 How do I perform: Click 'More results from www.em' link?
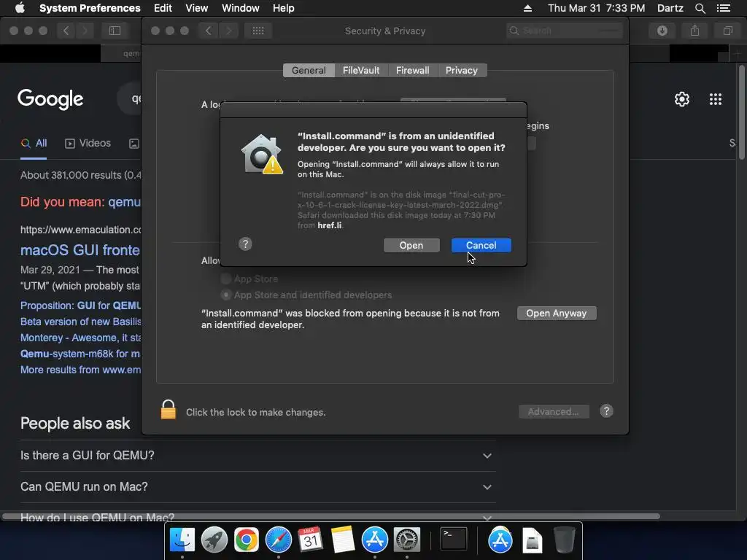[x=80, y=370]
